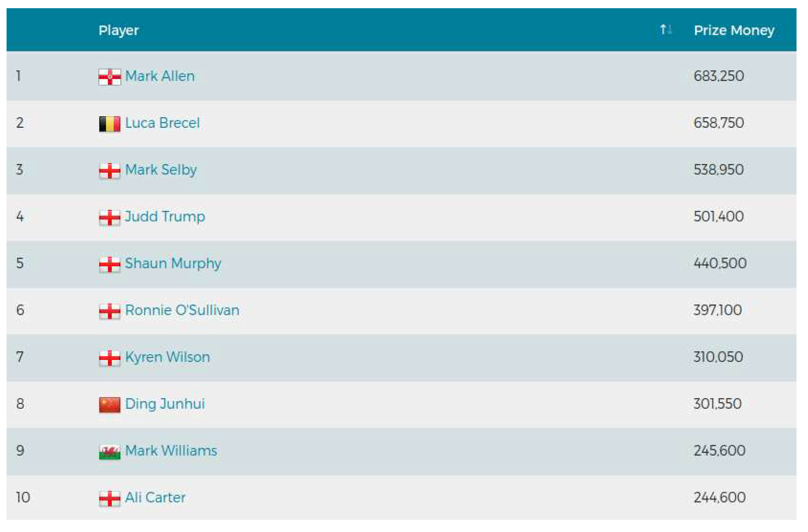Screen dimensions: 808x532
Task: Sort table by Prize Money column header
Action: click(x=734, y=30)
